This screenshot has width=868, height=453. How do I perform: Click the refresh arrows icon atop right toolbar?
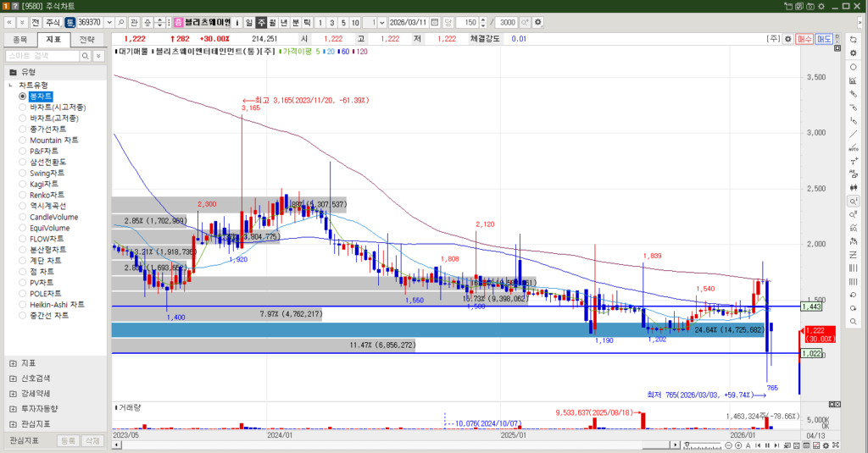point(853,39)
